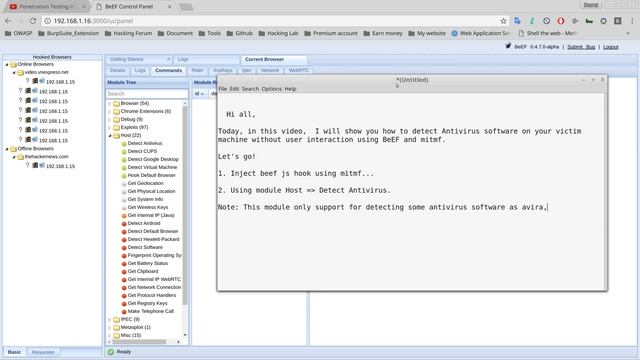Open Hacking Forum bookmarks folder
The height and width of the screenshot is (360, 640).
click(x=129, y=33)
